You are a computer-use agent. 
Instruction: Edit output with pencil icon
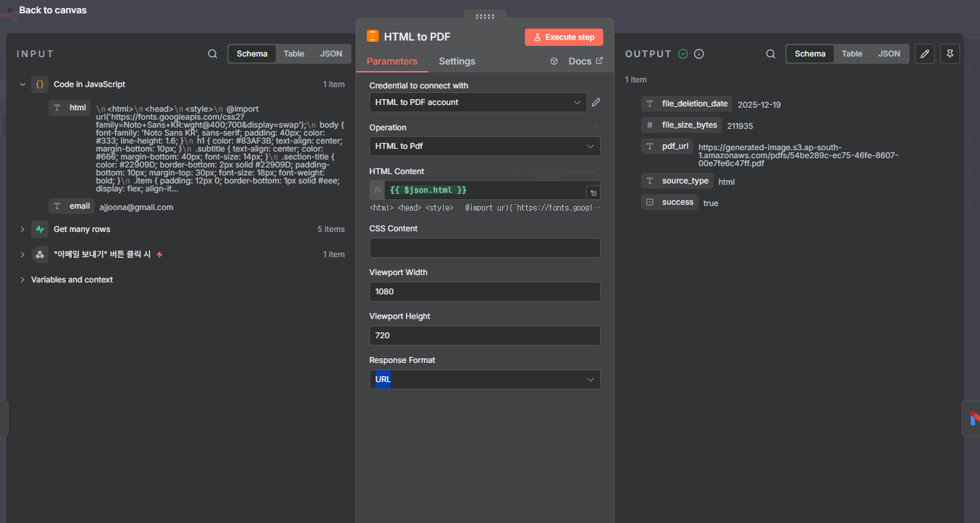pos(924,54)
